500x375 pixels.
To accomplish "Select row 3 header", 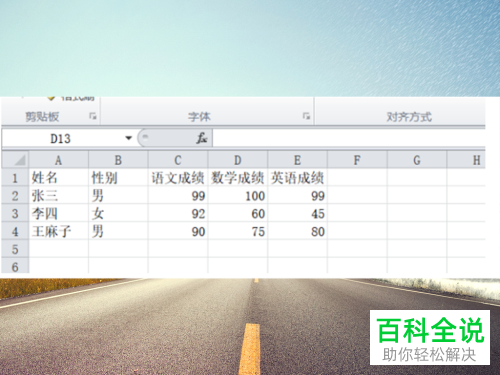I will [x=15, y=213].
